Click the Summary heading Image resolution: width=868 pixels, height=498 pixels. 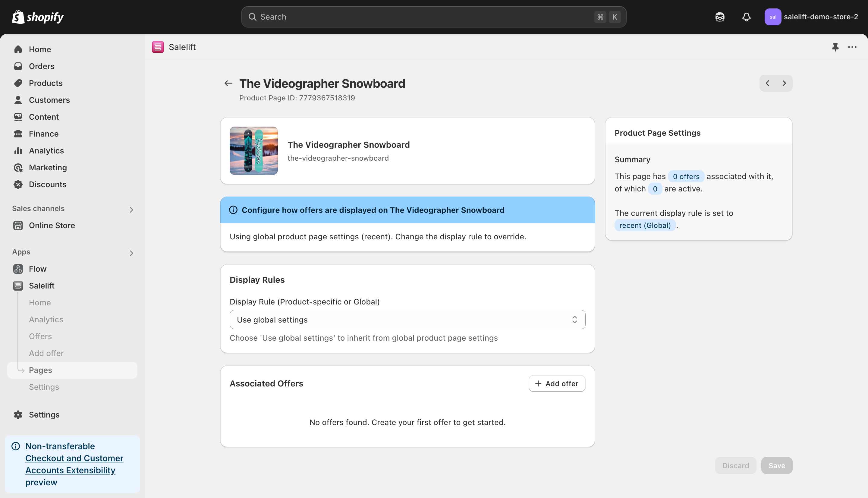(x=632, y=159)
